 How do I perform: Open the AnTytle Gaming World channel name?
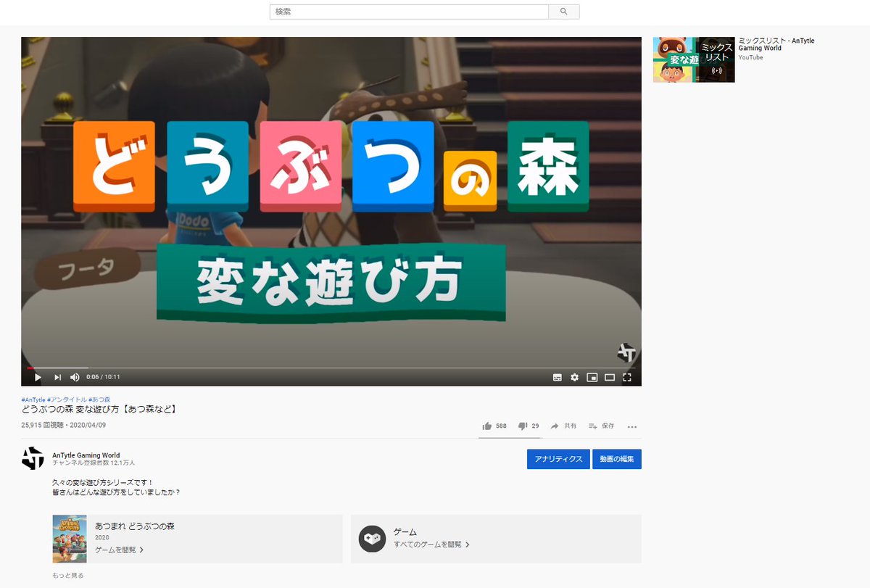[86, 455]
